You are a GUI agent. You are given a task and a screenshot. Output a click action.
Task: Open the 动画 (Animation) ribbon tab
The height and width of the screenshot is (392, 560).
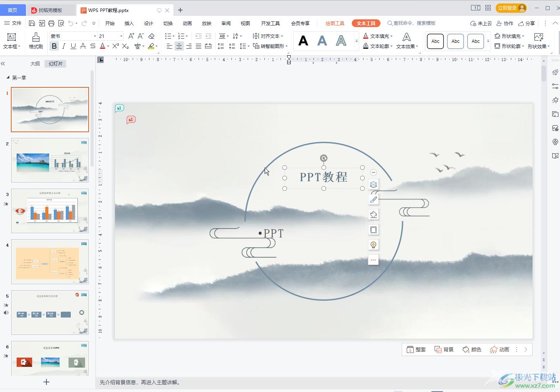tap(187, 23)
